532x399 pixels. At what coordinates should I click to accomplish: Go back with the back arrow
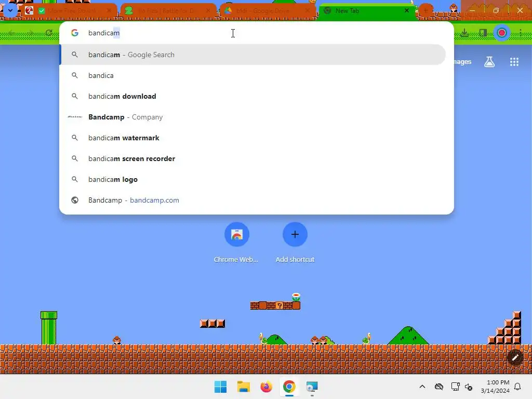tap(11, 33)
